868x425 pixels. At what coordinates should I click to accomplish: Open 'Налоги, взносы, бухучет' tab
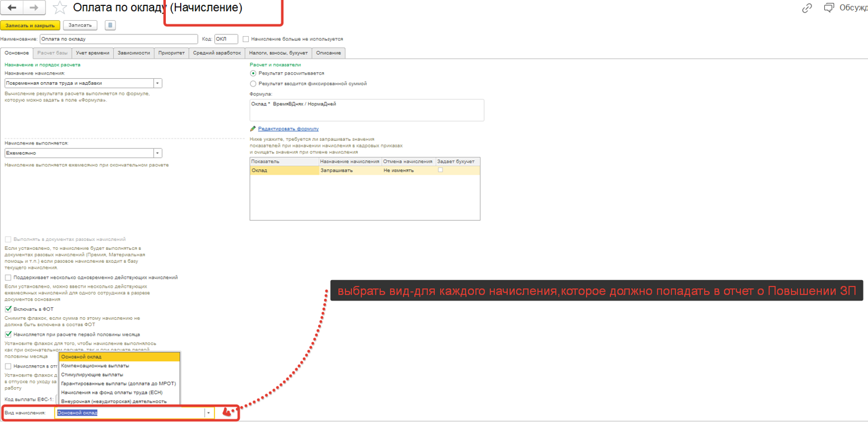[x=278, y=53]
